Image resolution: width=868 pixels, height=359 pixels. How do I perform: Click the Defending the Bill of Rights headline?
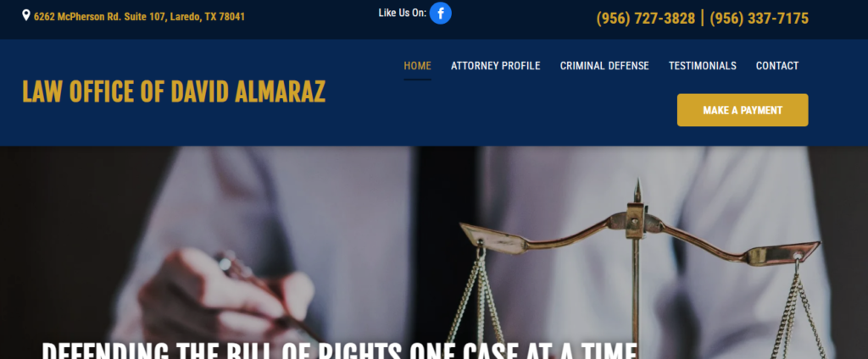pyautogui.click(x=339, y=351)
